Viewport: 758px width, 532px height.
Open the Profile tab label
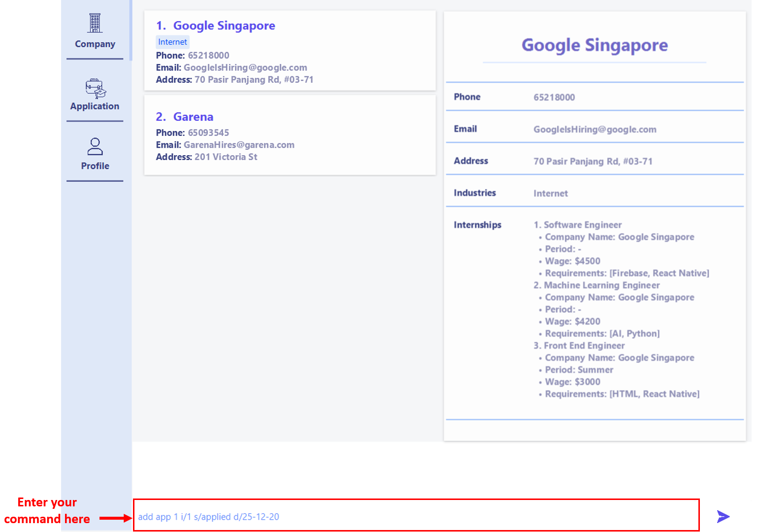tap(95, 166)
